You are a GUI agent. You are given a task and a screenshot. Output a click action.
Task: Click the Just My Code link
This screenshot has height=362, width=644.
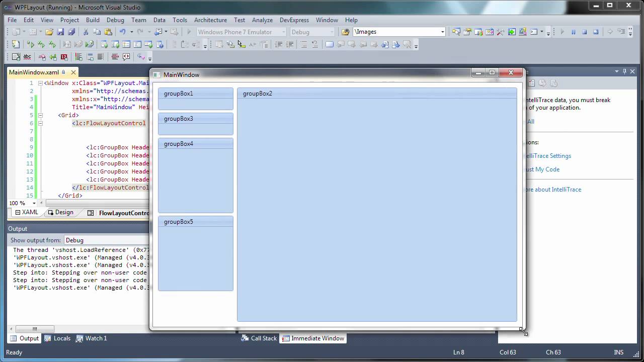tap(542, 169)
